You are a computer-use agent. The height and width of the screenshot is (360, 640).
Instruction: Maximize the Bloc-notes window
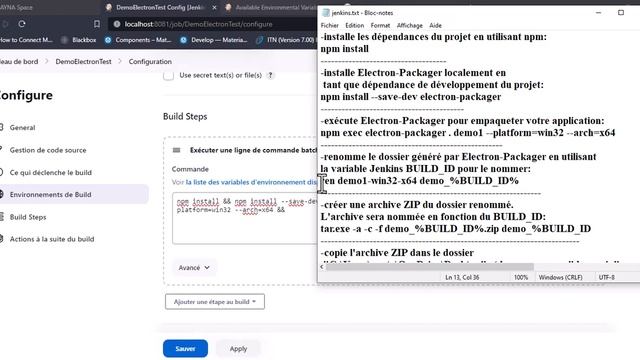click(x=621, y=13)
